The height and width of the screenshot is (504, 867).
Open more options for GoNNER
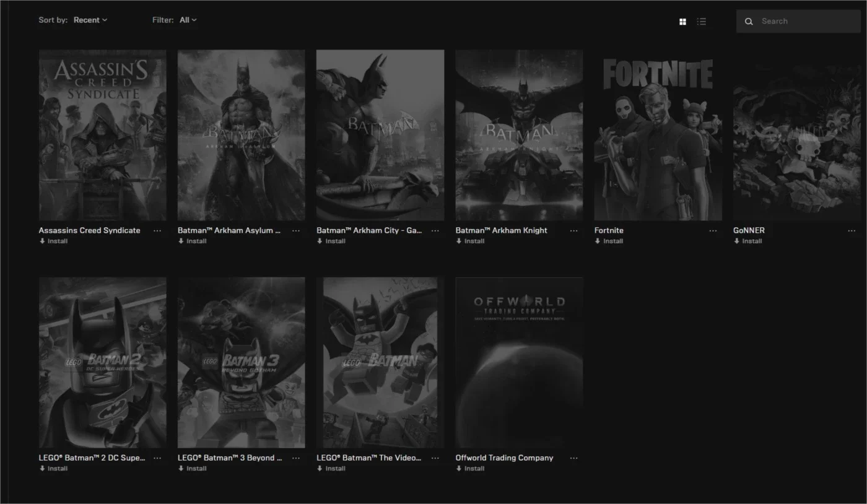(852, 231)
